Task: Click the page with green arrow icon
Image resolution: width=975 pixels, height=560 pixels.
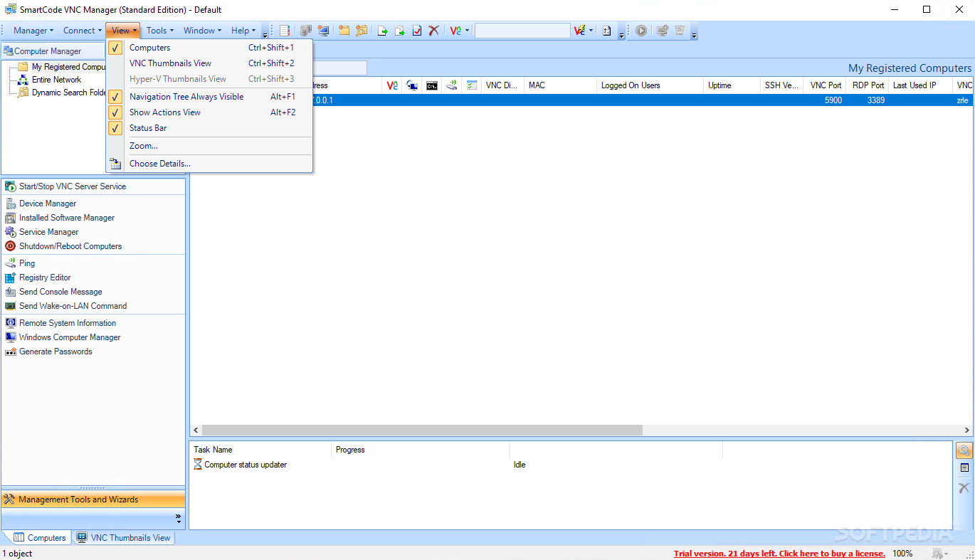Action: (383, 31)
